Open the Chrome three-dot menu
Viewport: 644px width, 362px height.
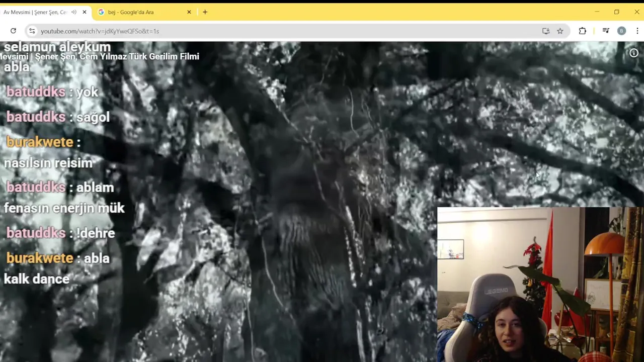[637, 31]
